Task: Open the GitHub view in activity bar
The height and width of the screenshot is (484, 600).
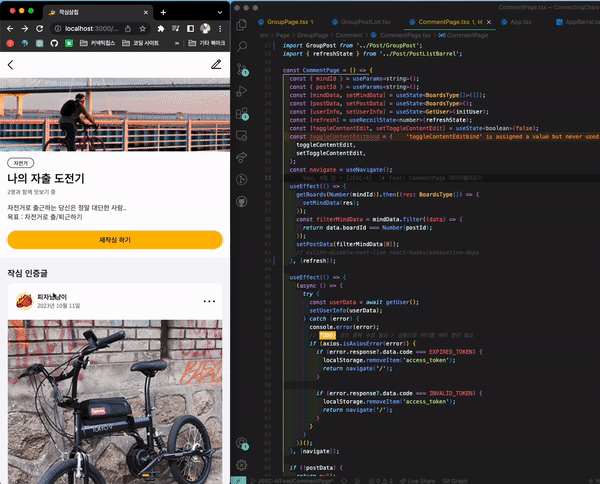Action: point(241,201)
